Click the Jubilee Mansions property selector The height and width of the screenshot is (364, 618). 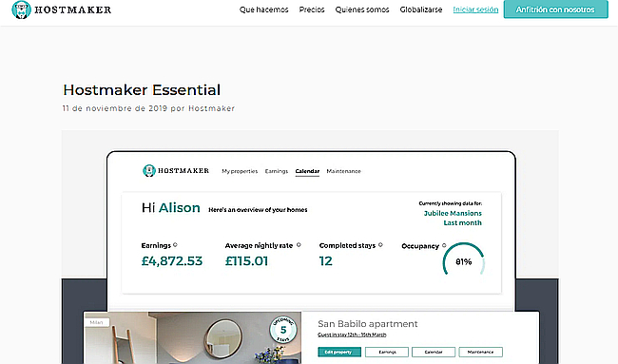[x=453, y=213]
